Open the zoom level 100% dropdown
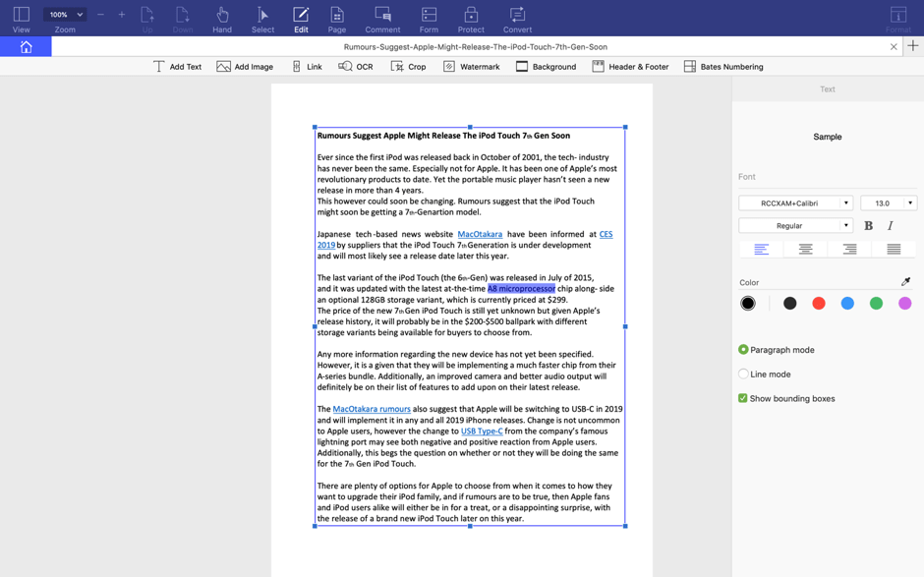 (x=66, y=14)
